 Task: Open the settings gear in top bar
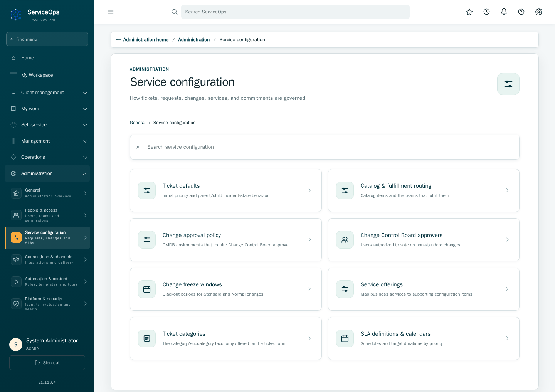tap(538, 12)
